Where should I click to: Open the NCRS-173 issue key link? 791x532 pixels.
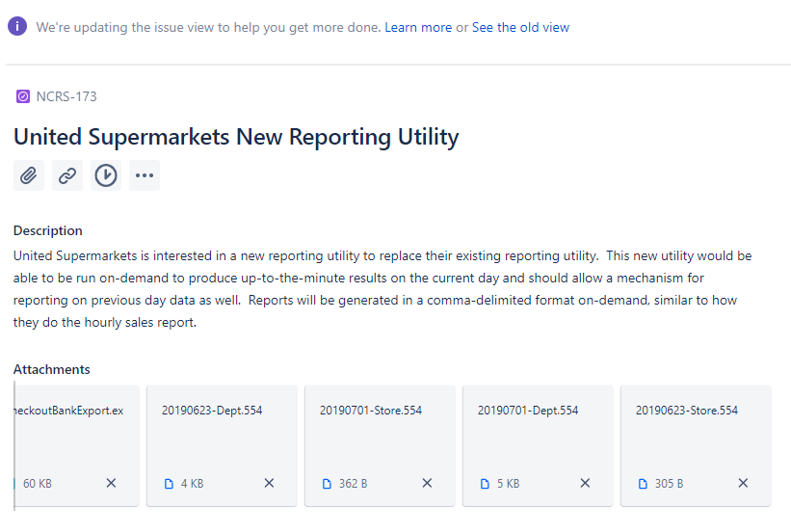(66, 96)
